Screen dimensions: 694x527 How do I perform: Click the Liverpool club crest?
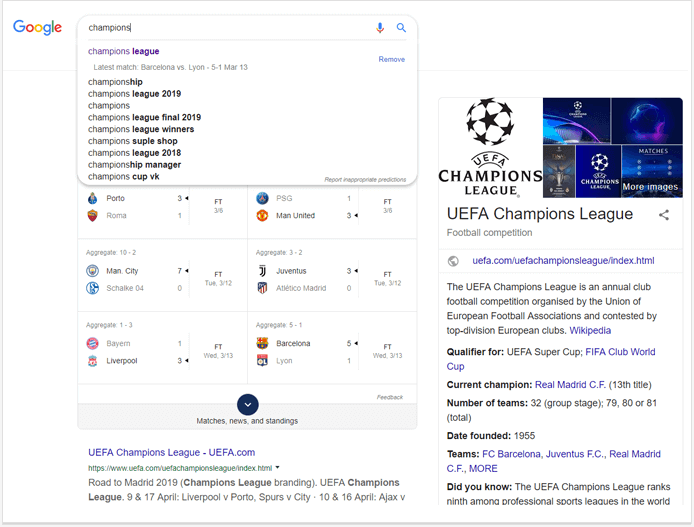point(92,361)
